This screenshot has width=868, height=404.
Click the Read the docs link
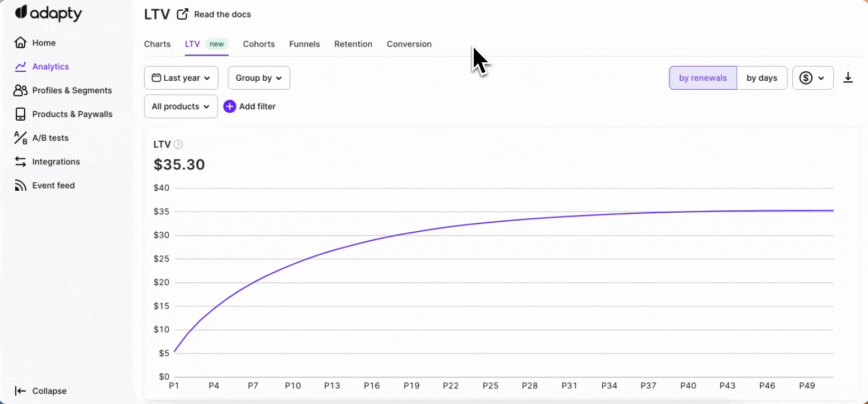point(222,15)
